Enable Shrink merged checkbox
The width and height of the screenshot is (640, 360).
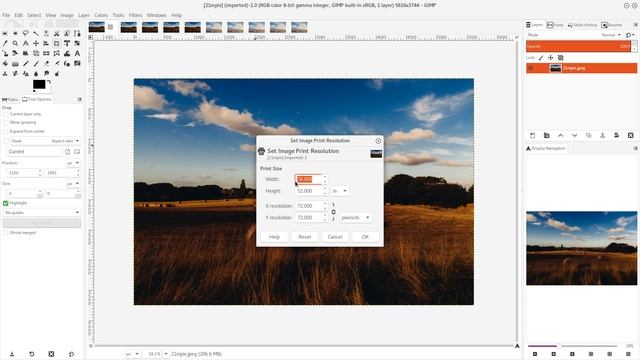(6, 233)
